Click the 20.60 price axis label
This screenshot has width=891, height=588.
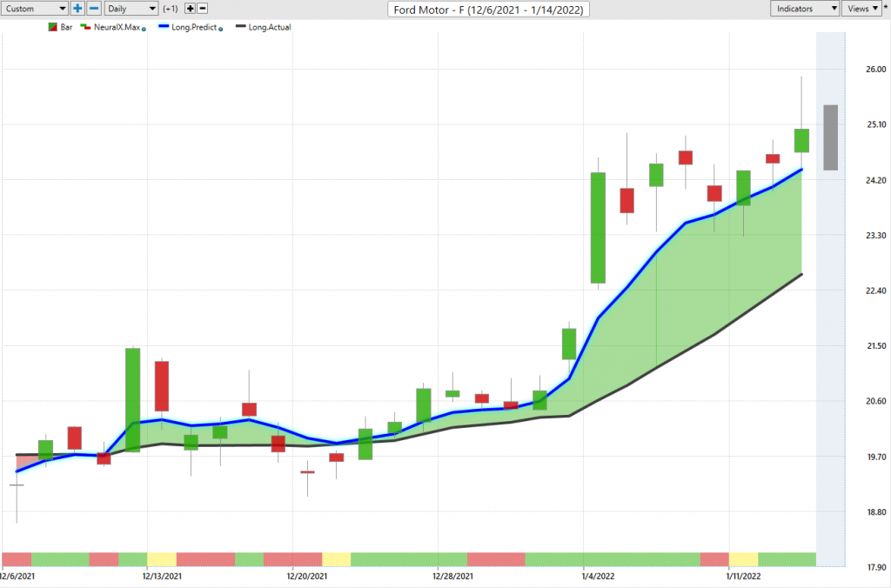pyautogui.click(x=875, y=401)
